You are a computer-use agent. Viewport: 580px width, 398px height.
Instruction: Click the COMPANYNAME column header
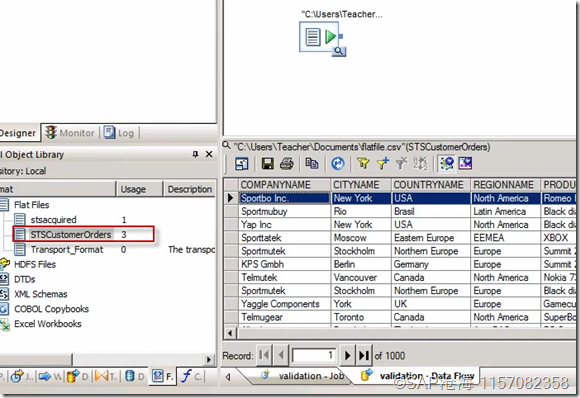point(284,185)
